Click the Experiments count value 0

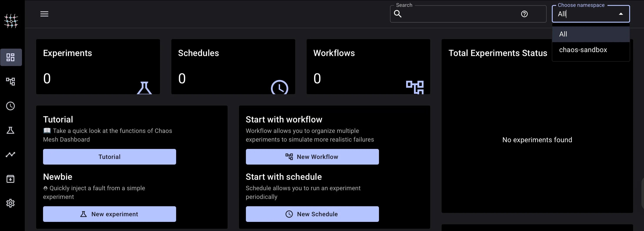47,78
